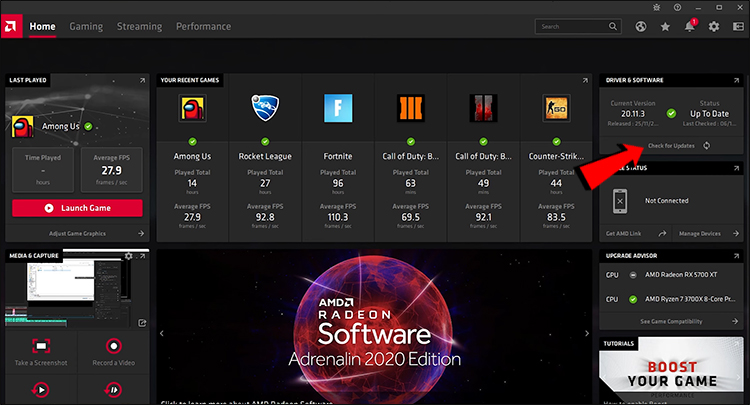Click the CPU AMD Ryzen 7 3700X row
Image resolution: width=750 pixels, height=405 pixels.
[x=672, y=299]
